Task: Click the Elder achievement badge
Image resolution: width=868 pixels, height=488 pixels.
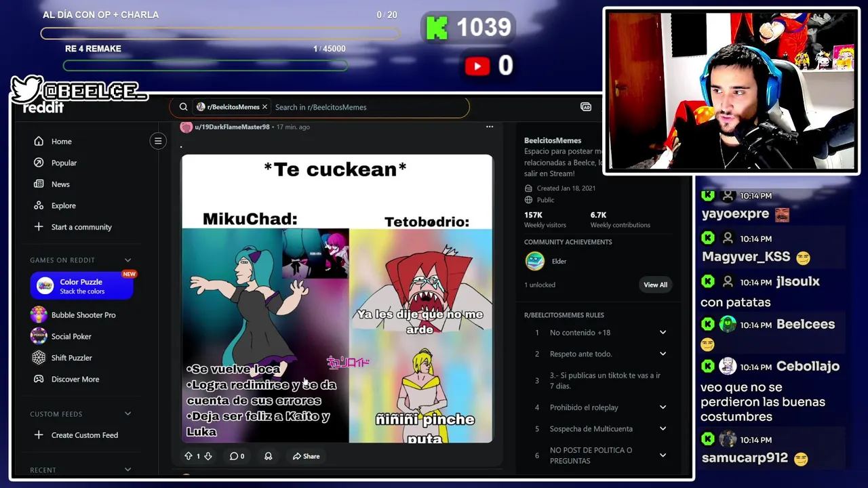Action: pyautogui.click(x=535, y=261)
